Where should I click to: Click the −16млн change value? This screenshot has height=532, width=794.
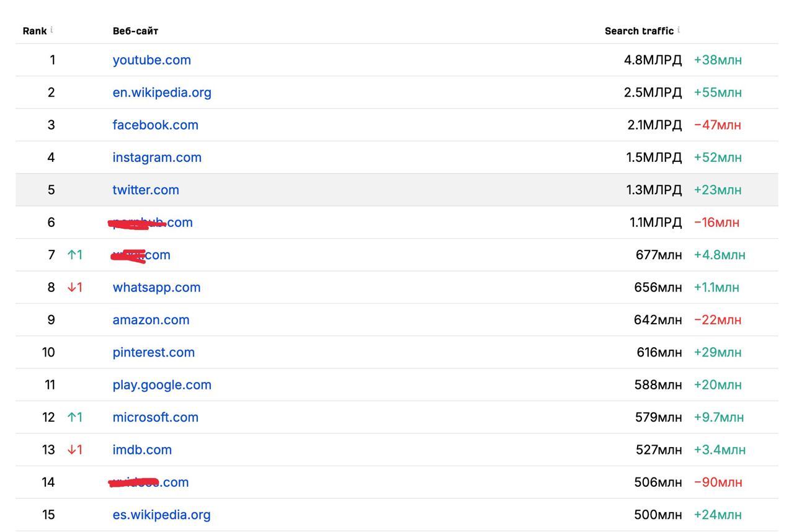pos(716,222)
